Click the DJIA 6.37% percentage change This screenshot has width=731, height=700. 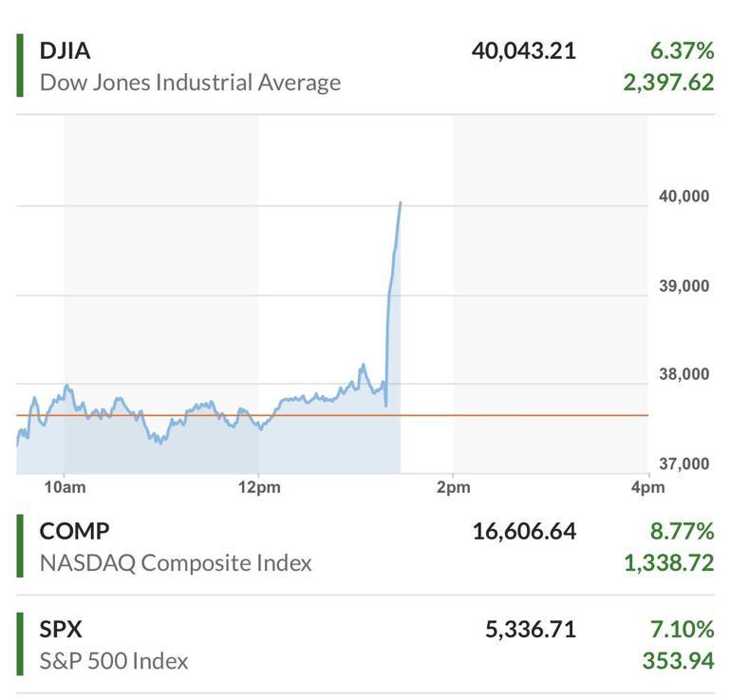[x=682, y=50]
